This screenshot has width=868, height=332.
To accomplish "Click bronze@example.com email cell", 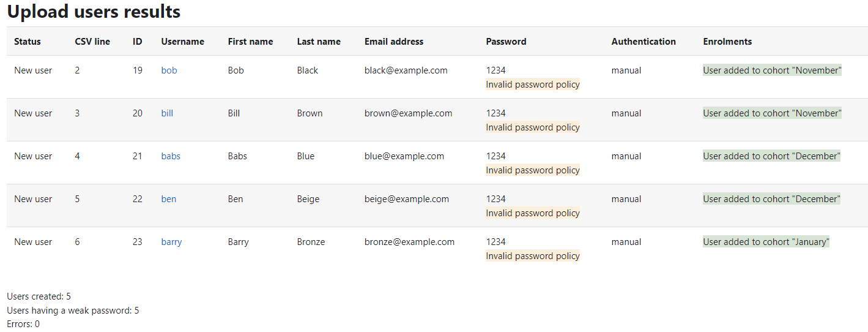I will [x=409, y=242].
